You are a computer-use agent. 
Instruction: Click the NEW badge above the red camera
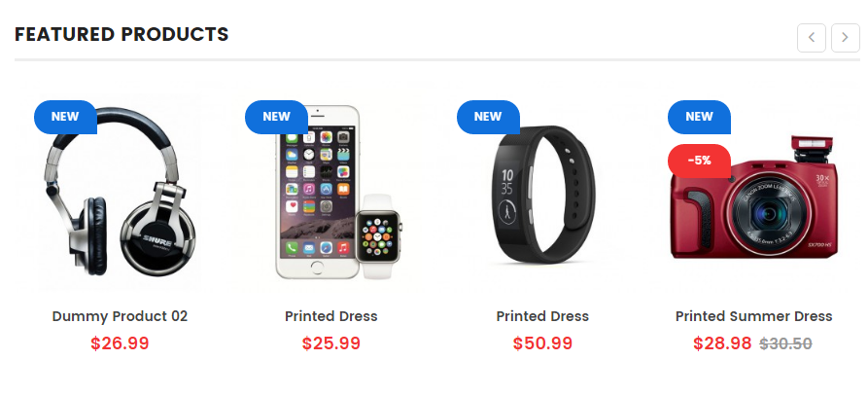(x=699, y=117)
